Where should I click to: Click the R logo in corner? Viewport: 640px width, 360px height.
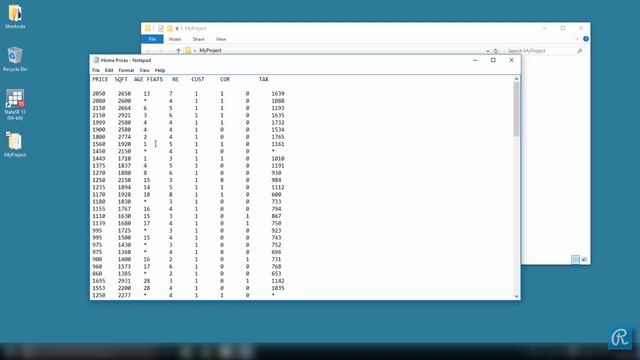[620, 338]
